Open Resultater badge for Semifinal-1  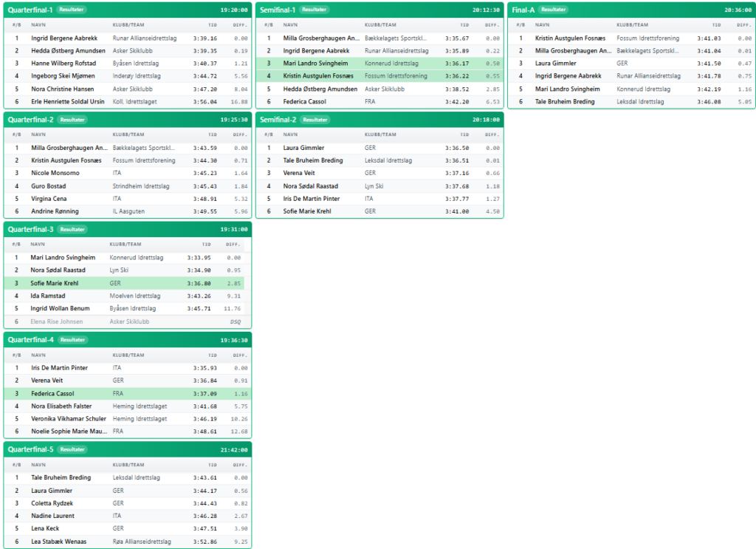click(x=314, y=10)
